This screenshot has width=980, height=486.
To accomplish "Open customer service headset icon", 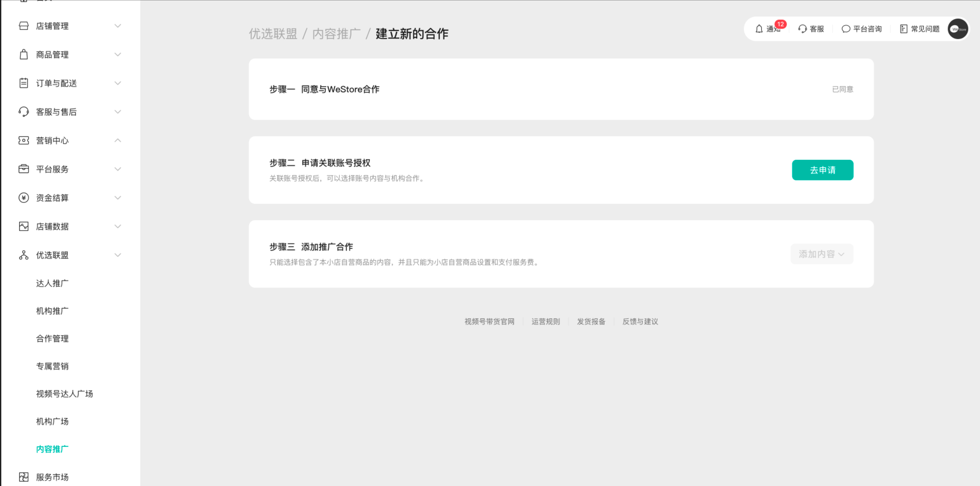I will [802, 29].
